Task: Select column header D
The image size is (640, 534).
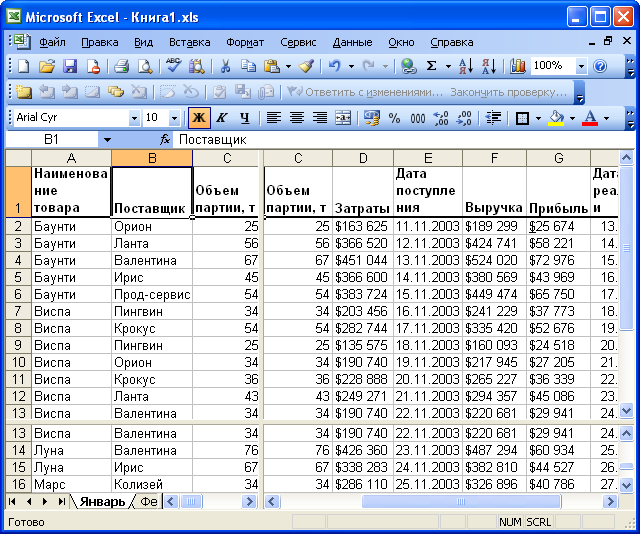Action: pyautogui.click(x=363, y=158)
